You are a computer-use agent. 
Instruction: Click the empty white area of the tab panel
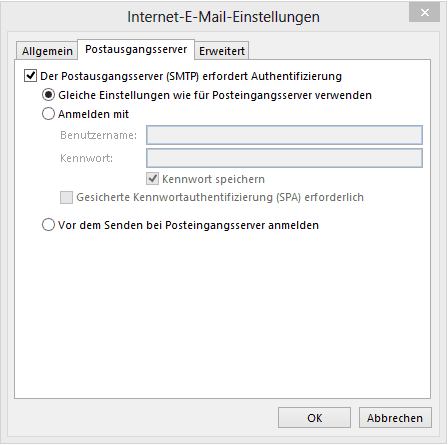coord(222,313)
